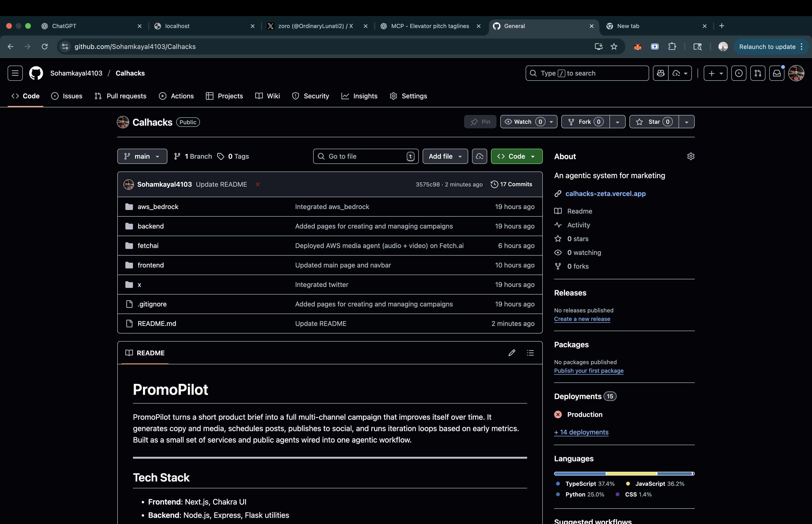Expand the main branch dropdown
Screen dimensions: 812x524
pyautogui.click(x=142, y=157)
